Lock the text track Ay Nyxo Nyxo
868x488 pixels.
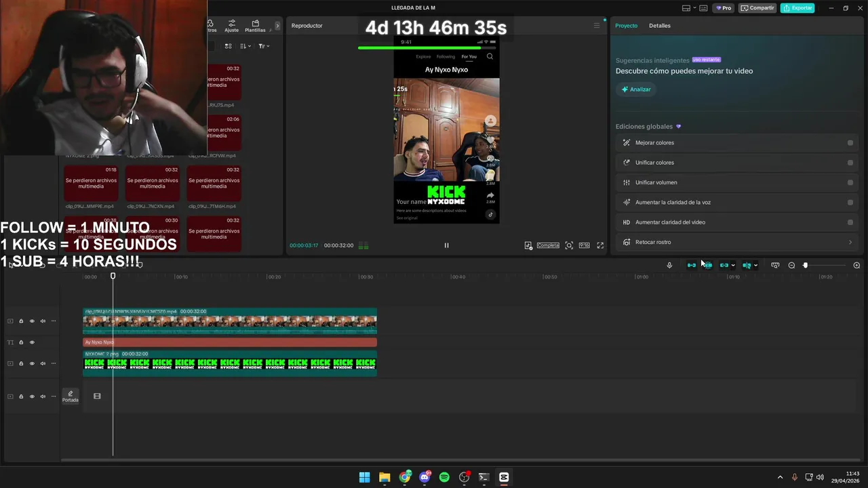click(21, 342)
